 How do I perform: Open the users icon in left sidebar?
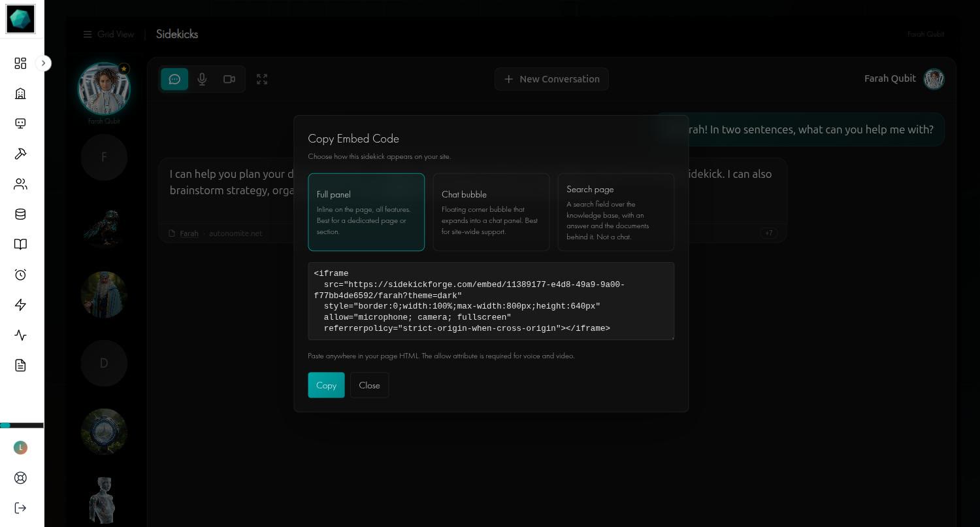coord(20,184)
